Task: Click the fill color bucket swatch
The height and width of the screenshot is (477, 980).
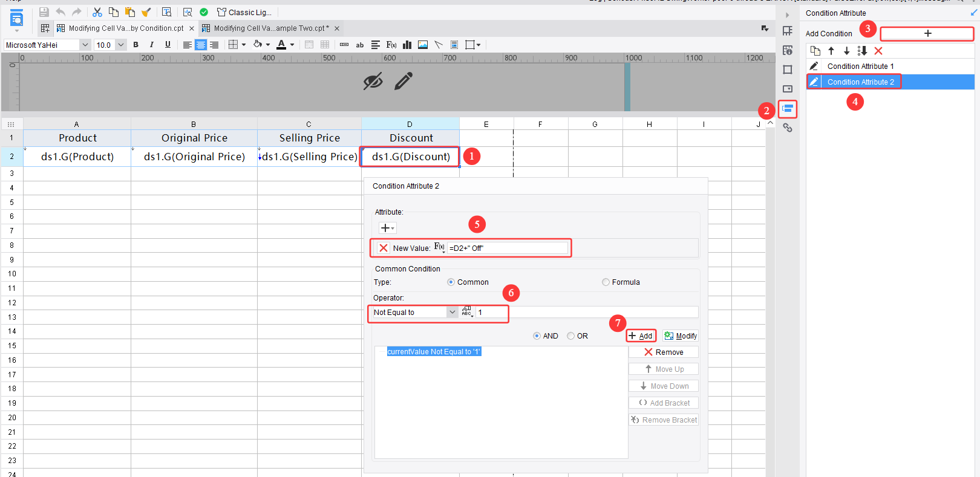Action: coord(258,45)
